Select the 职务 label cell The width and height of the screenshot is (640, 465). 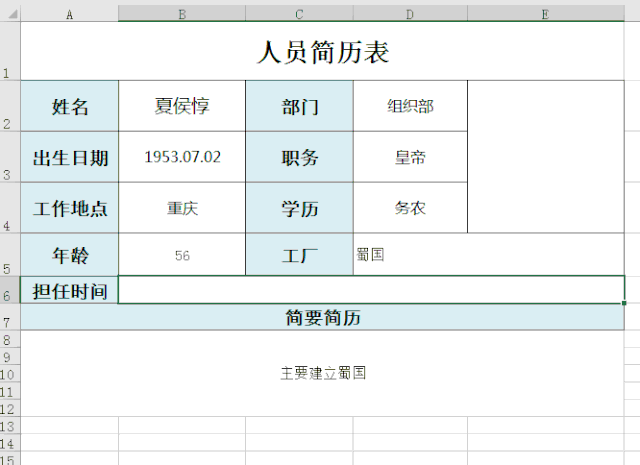[299, 157]
